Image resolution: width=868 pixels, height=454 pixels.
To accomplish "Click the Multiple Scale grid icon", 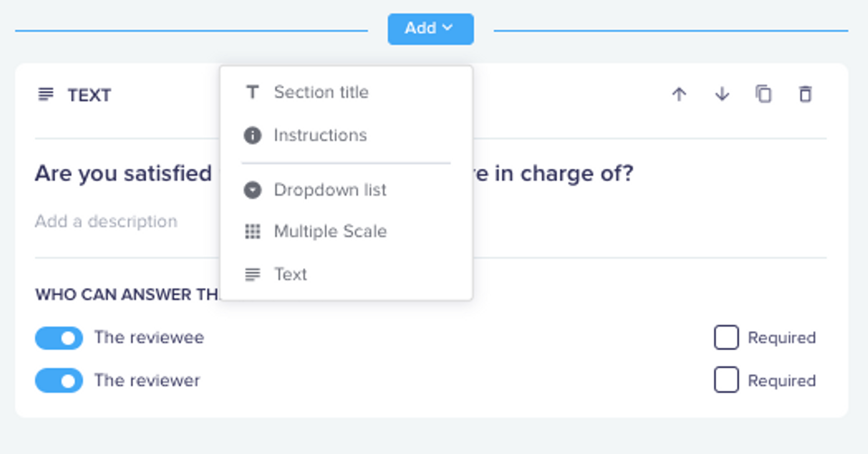I will pyautogui.click(x=253, y=231).
